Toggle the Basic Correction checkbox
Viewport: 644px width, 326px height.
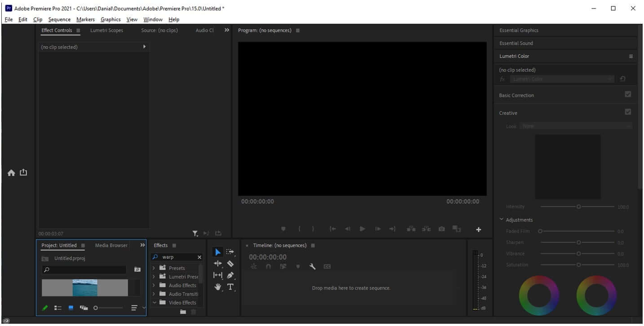(628, 94)
